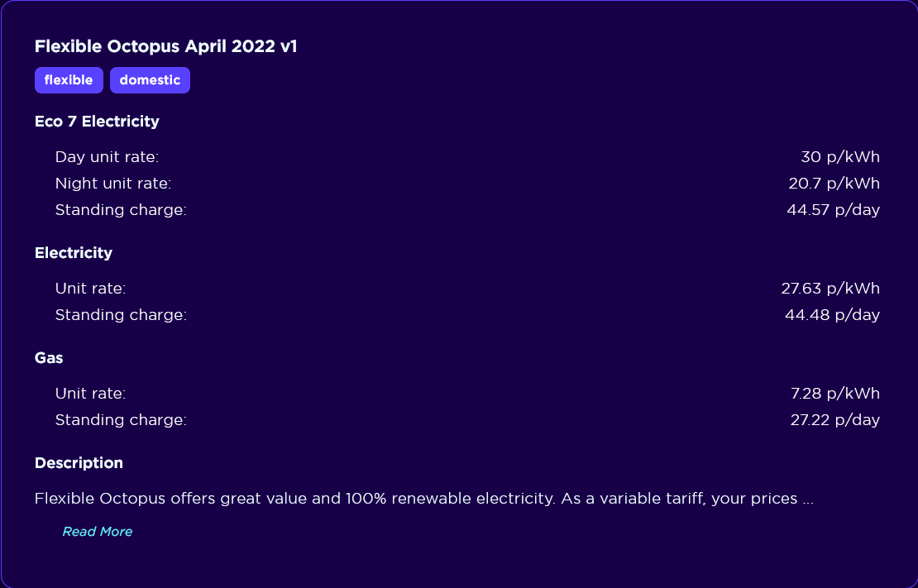The width and height of the screenshot is (918, 588).
Task: Click the Description heading
Action: [79, 462]
